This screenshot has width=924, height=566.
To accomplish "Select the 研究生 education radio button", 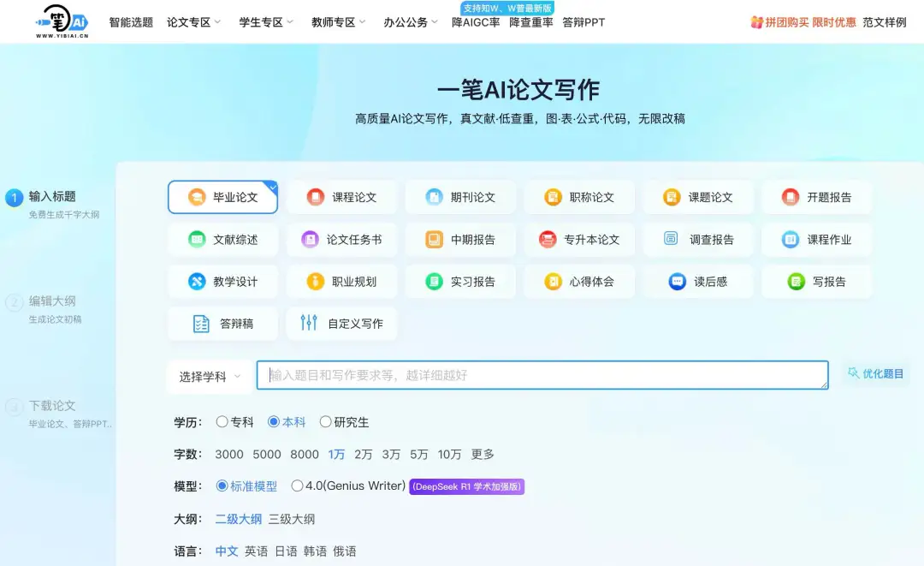I will [325, 421].
